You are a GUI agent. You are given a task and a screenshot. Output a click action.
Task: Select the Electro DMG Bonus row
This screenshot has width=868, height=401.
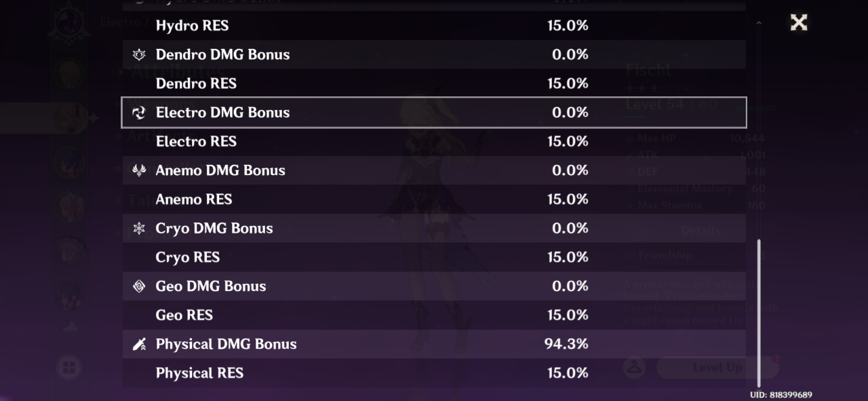pyautogui.click(x=434, y=113)
